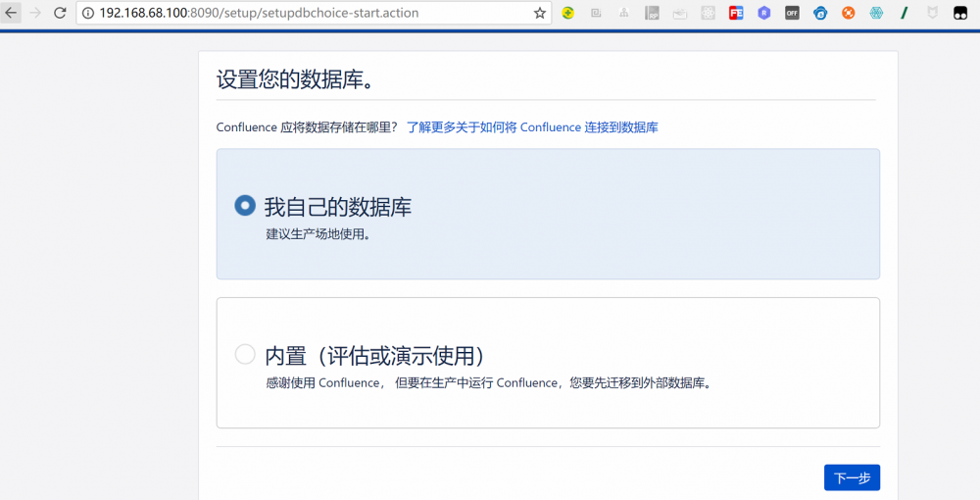
Task: Open the green-yellow circular plus extension
Action: [567, 13]
